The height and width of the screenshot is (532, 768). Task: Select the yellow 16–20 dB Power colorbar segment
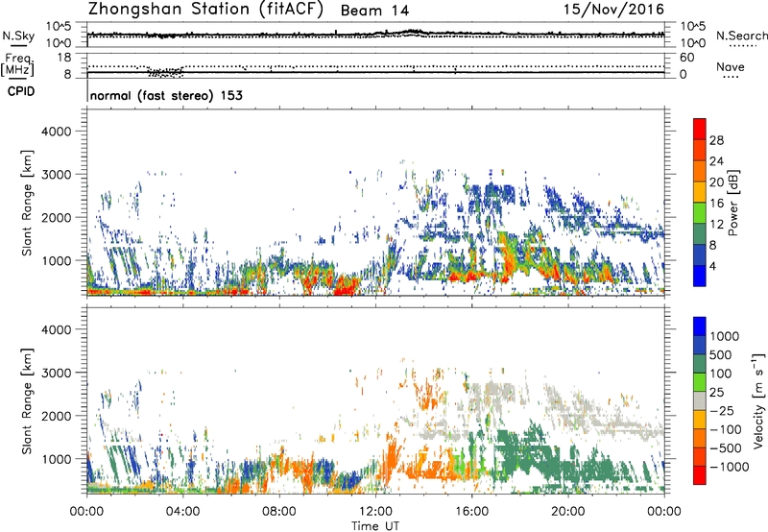click(700, 192)
